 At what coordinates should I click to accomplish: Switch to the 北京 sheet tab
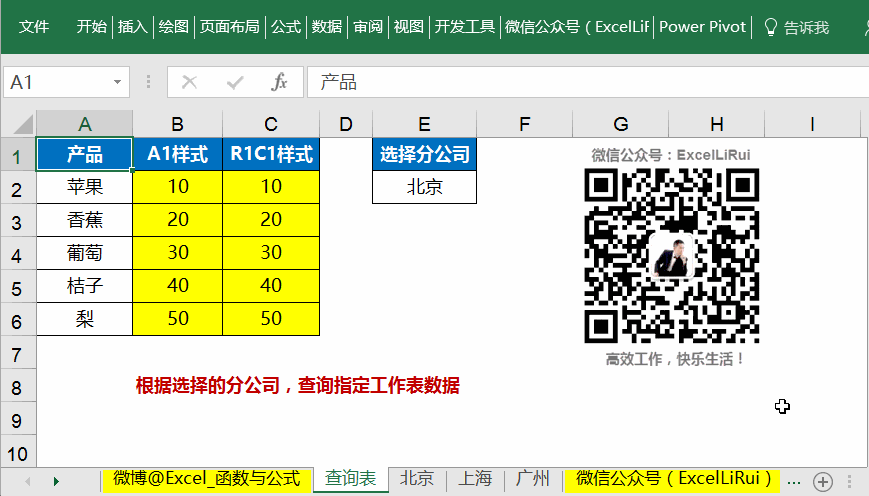(x=417, y=479)
